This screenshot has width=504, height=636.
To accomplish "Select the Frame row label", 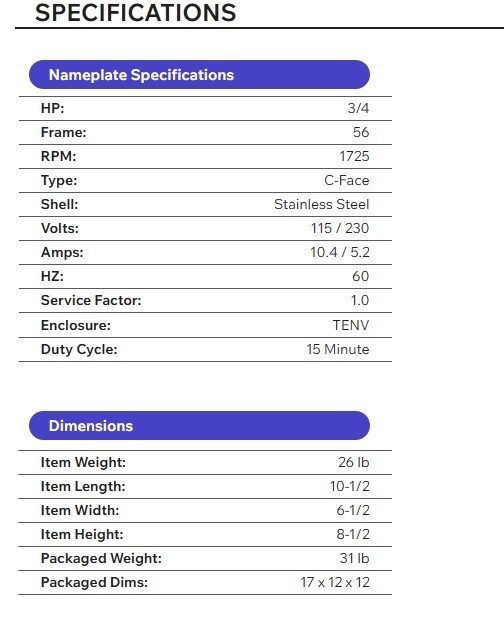I will (64, 132).
